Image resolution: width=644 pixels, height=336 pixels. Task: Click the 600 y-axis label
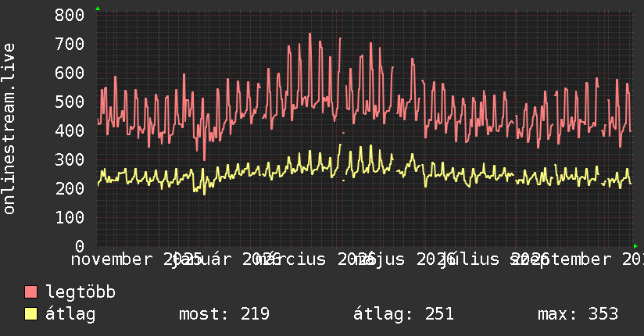point(70,73)
